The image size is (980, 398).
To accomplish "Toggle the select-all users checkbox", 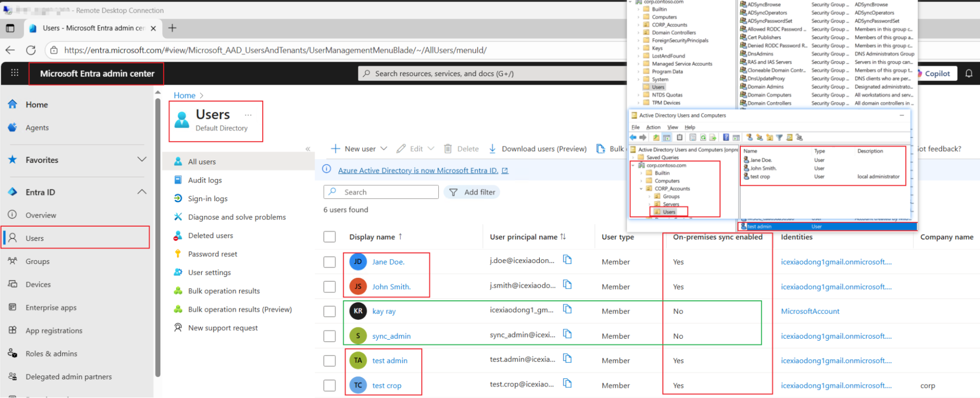I will click(329, 237).
